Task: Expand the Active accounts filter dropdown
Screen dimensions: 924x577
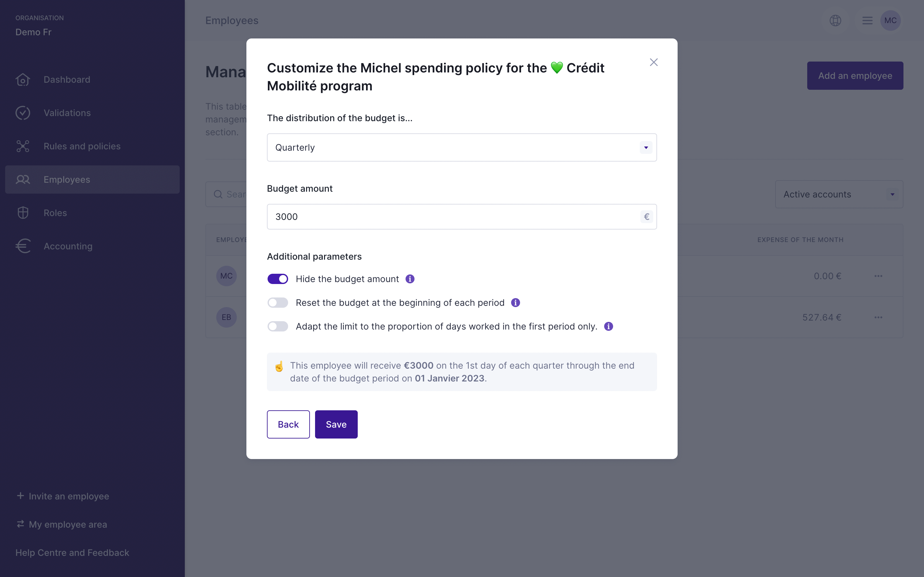Action: 839,194
